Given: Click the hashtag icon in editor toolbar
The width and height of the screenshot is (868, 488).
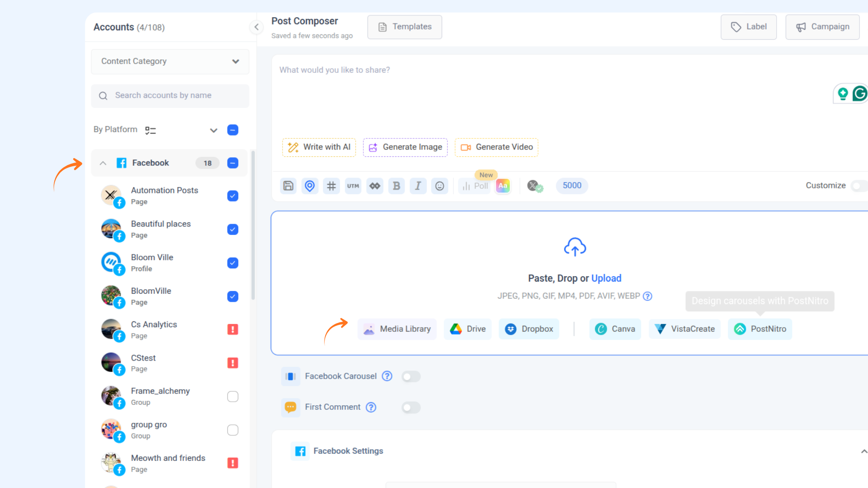Looking at the screenshot, I should tap(331, 186).
